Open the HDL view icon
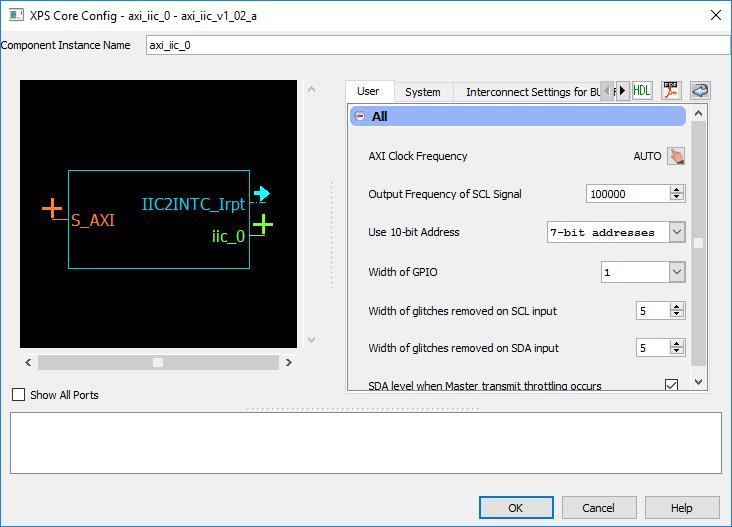Image resolution: width=732 pixels, height=527 pixels. pyautogui.click(x=641, y=90)
